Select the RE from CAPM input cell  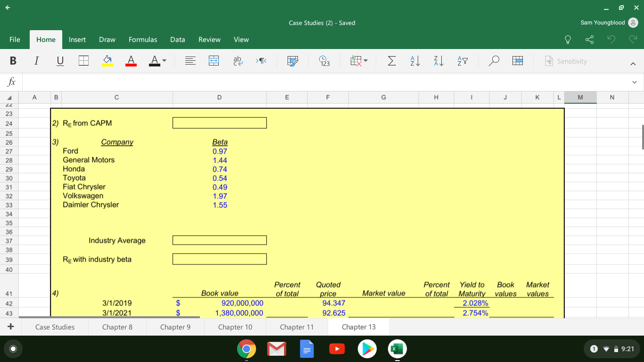click(220, 123)
